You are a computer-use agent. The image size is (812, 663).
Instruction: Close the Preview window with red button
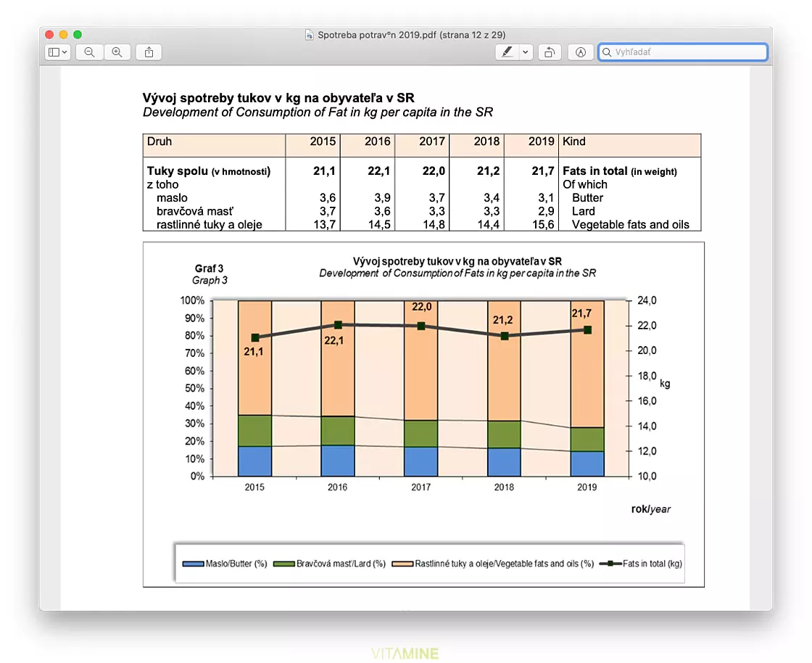[x=50, y=35]
